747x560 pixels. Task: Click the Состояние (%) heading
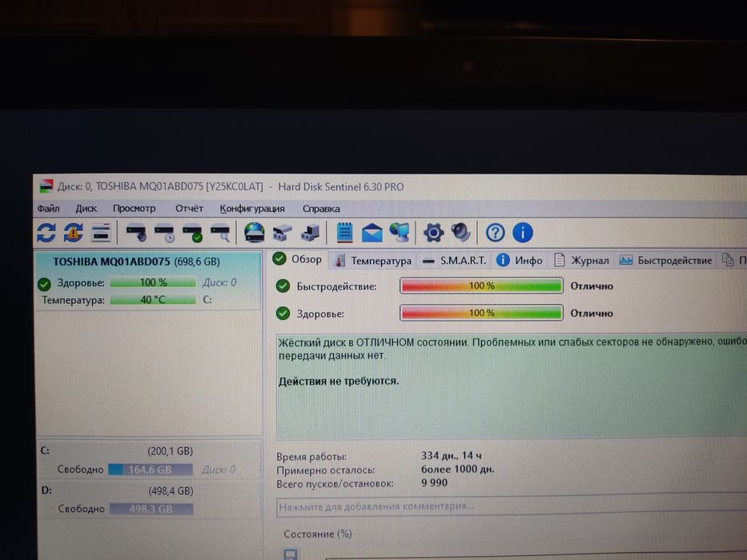click(x=318, y=534)
